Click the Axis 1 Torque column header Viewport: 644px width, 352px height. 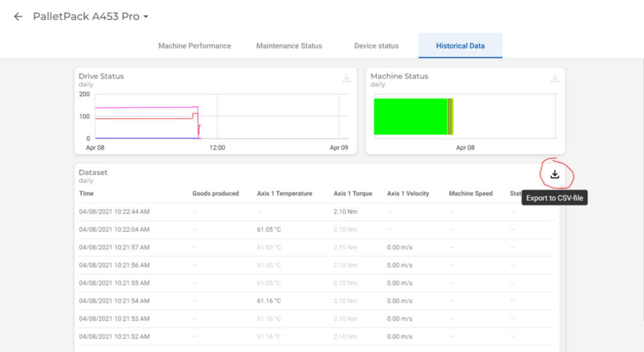[352, 193]
